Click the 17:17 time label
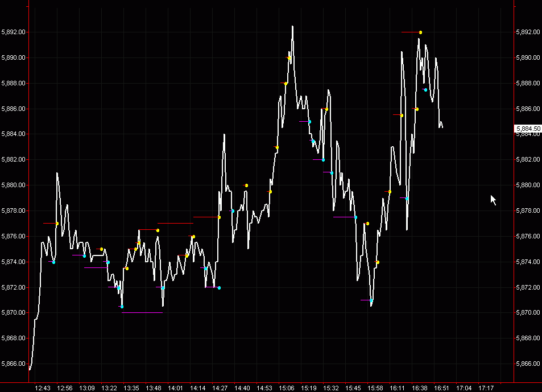The width and height of the screenshot is (542, 392). coord(486,388)
